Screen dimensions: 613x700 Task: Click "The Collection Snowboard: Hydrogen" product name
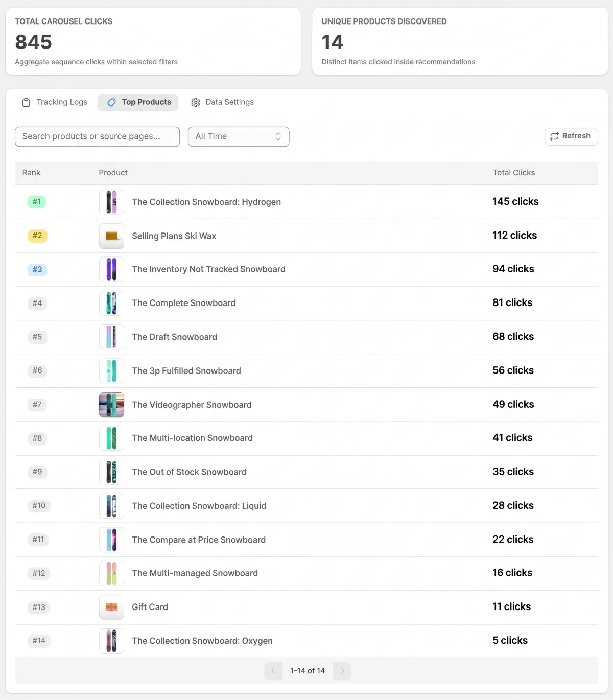206,202
